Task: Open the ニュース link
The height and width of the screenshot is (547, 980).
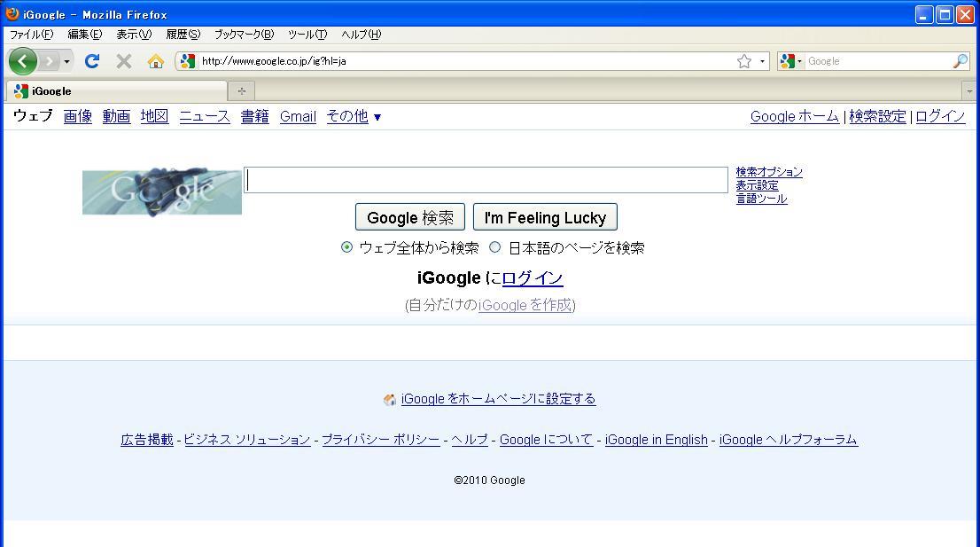Action: 205,116
